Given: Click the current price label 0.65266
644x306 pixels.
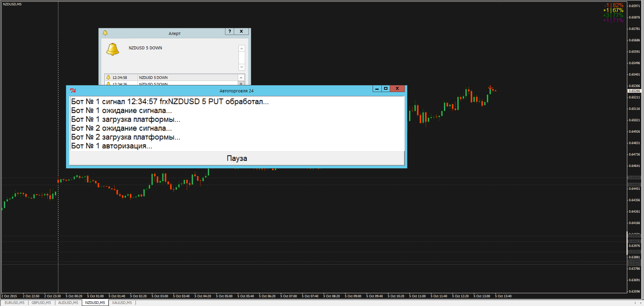Looking at the screenshot, I should (634, 91).
